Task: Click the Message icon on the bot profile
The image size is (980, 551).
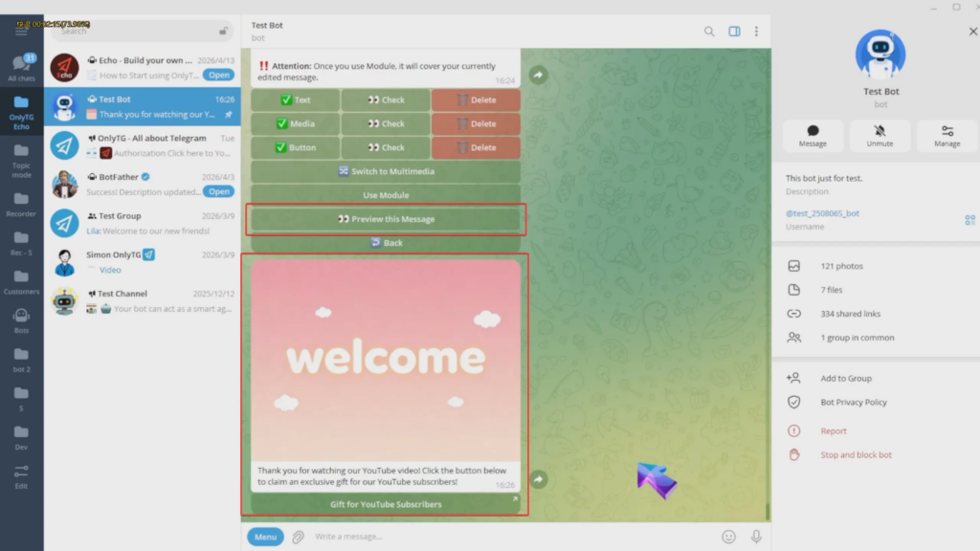Action: tap(813, 137)
